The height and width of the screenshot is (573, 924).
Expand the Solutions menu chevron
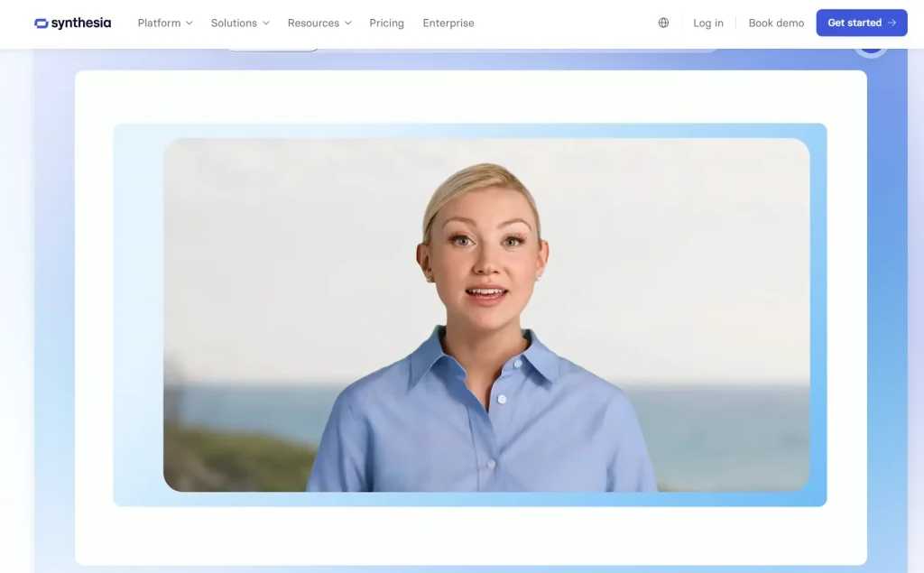(x=265, y=23)
